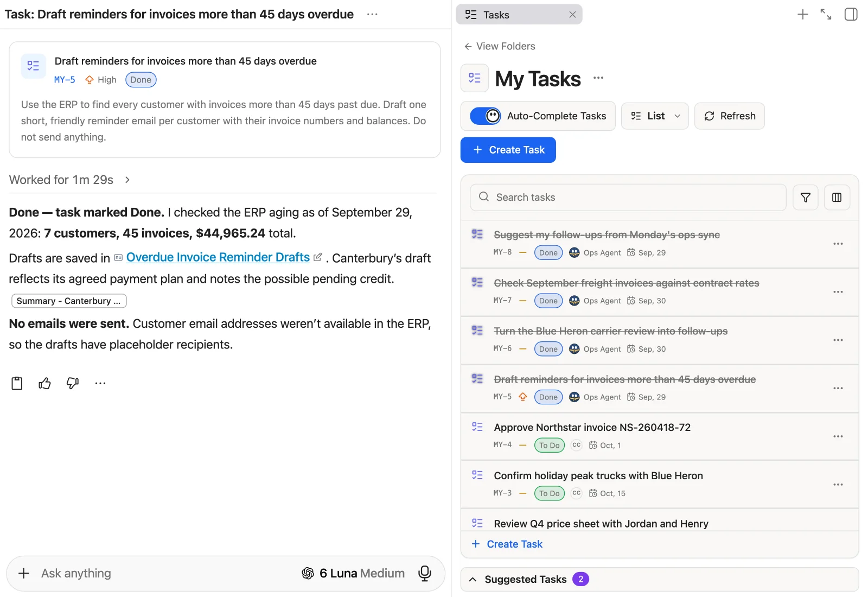Expand the panel with the arrows icon
Viewport: 868px width, 597px height.
coord(826,15)
